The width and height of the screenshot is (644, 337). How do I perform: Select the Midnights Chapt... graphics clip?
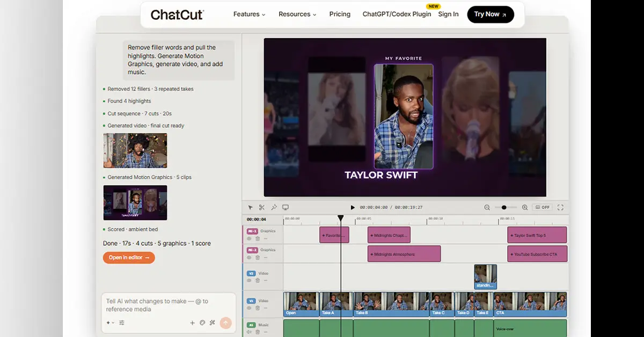click(389, 235)
